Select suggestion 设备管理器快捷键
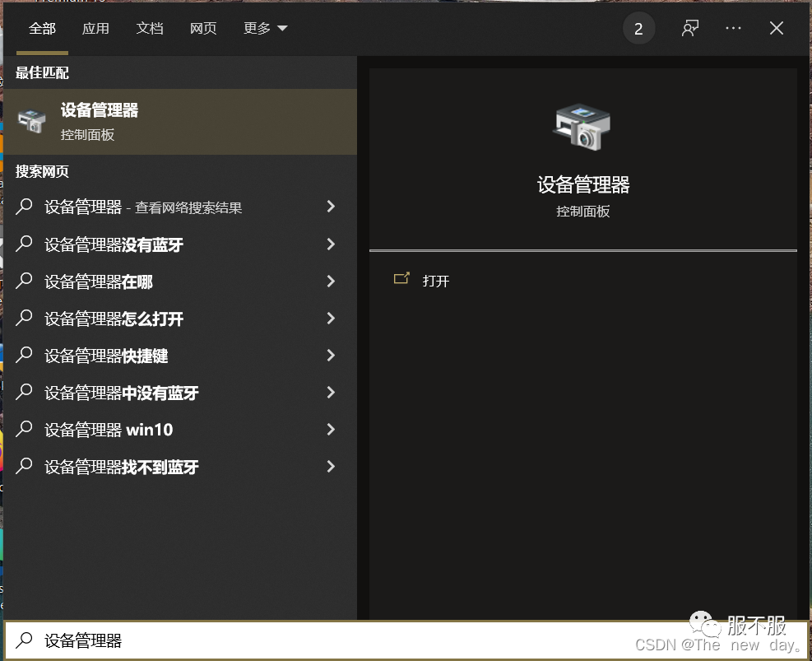812x661 pixels. coord(180,356)
